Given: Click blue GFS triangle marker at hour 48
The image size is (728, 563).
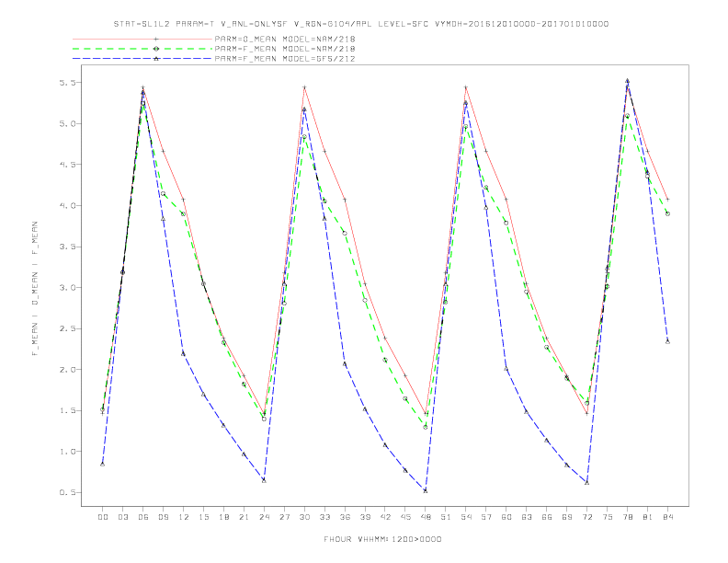Looking at the screenshot, I should pyautogui.click(x=426, y=490).
